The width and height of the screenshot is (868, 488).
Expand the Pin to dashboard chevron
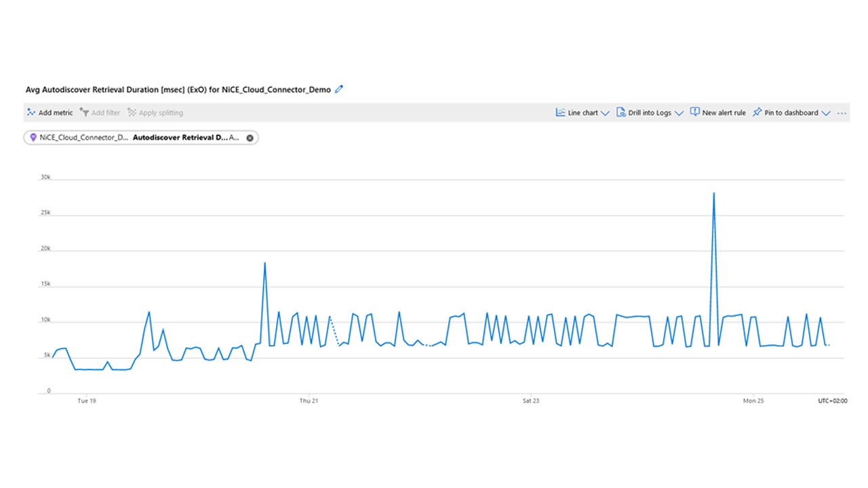825,113
